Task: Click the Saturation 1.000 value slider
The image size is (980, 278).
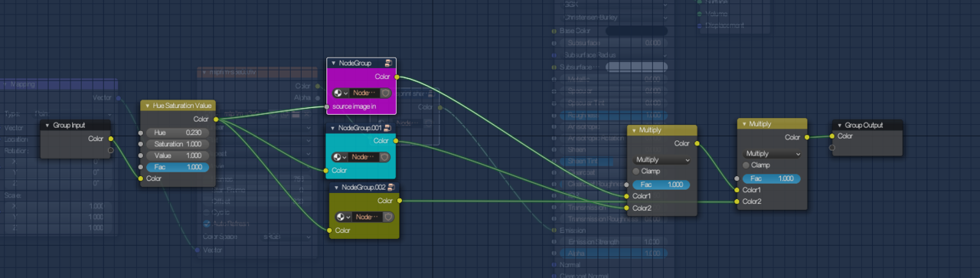Action: [x=178, y=144]
